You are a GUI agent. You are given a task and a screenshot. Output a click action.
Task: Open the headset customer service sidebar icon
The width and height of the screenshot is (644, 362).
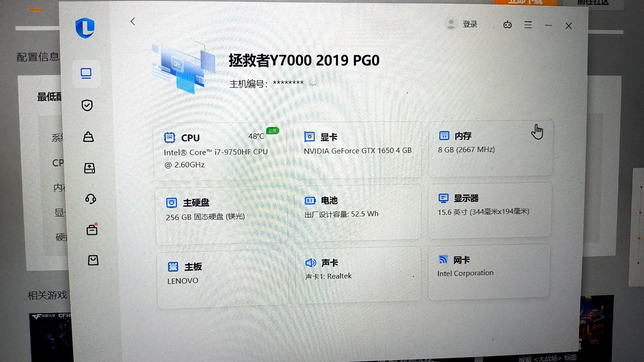click(91, 199)
